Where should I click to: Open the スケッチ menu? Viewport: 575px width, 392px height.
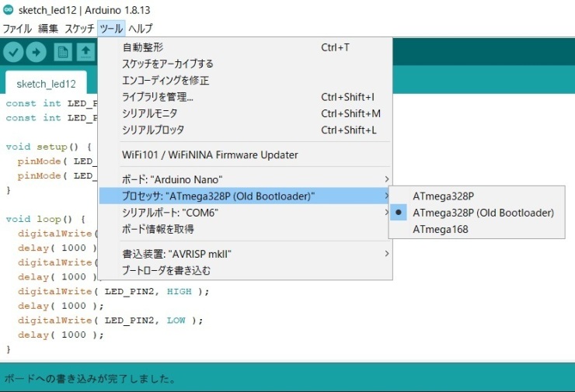coord(79,28)
